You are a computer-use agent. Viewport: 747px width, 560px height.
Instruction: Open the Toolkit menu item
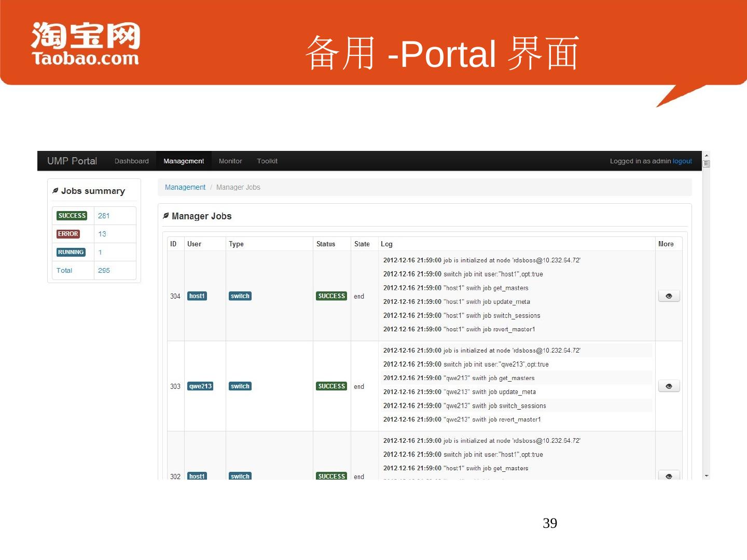pos(267,161)
